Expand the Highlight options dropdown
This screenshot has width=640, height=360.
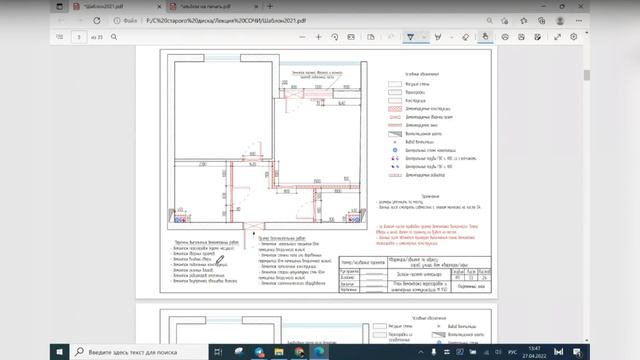[x=452, y=37]
